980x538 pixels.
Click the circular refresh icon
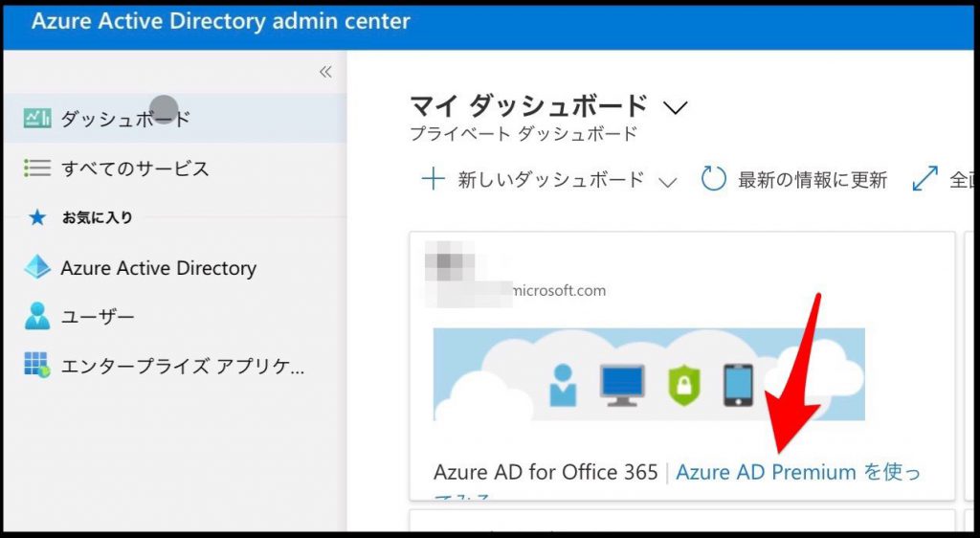713,179
